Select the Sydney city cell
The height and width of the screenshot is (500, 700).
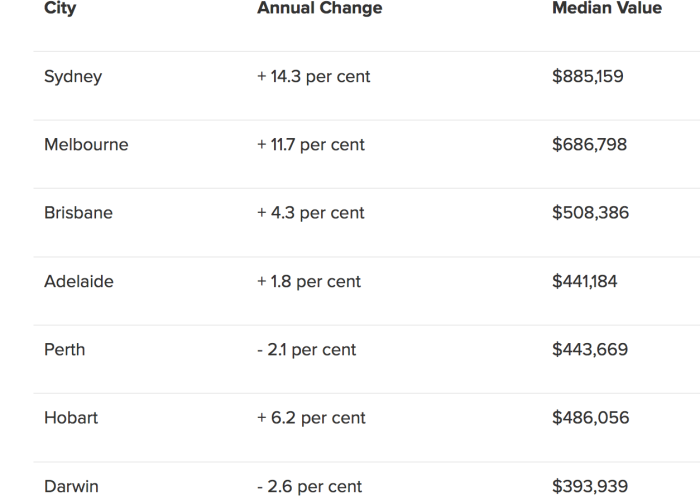73,77
